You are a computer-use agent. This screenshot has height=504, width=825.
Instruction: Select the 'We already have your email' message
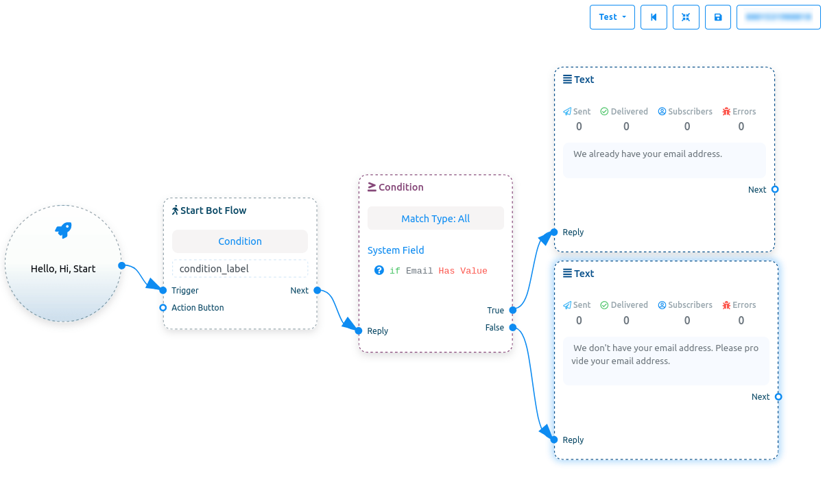[647, 154]
